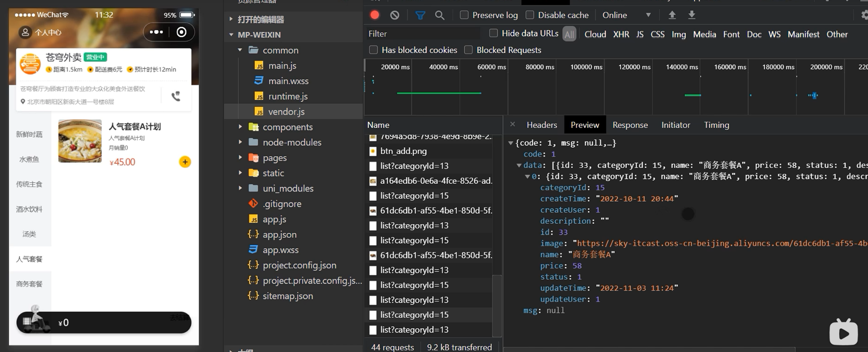Click into the network Filter input field

coord(423,34)
